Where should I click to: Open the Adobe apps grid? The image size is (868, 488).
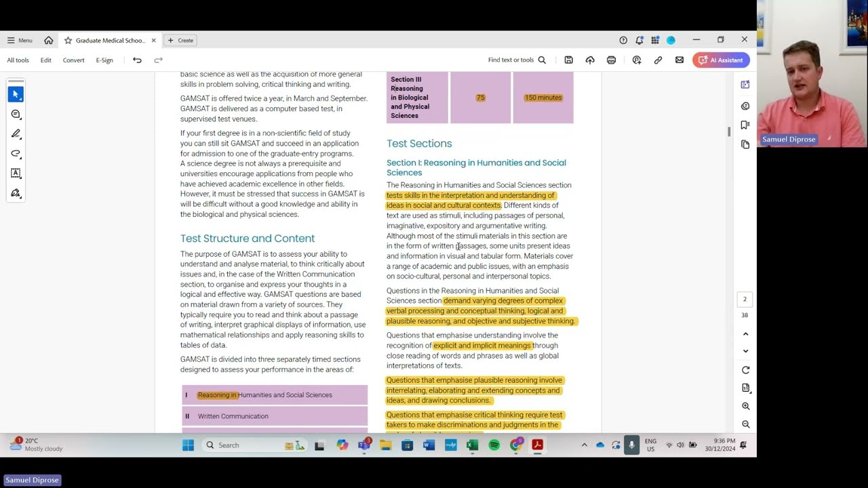point(655,40)
